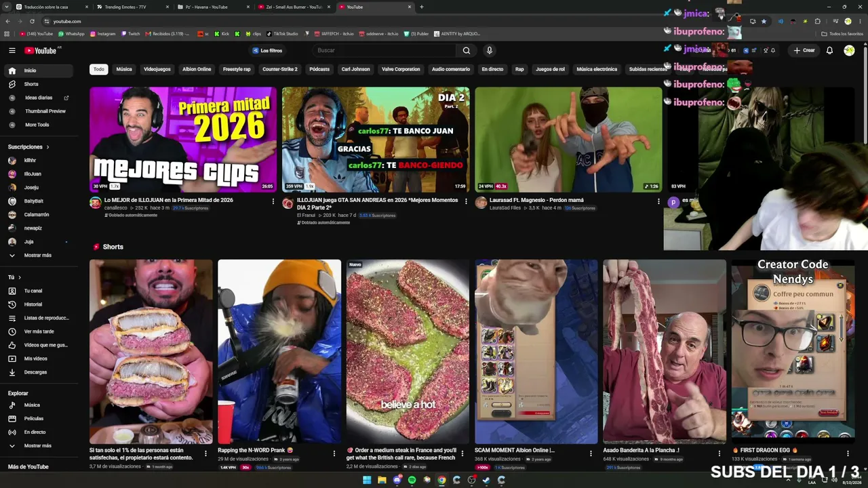Screen dimensions: 868x488
Task: Open the Mejores Clips 2026 video thumbnail
Action: (x=183, y=140)
